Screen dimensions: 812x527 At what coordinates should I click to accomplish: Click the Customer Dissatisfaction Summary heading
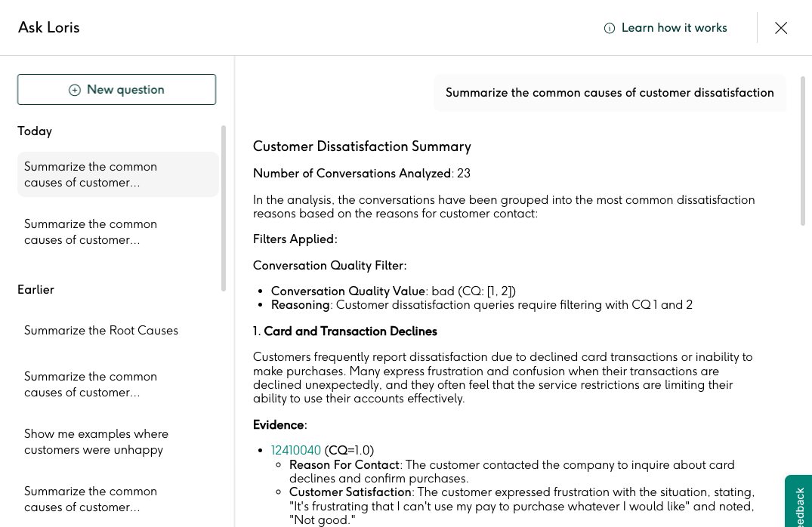(362, 146)
